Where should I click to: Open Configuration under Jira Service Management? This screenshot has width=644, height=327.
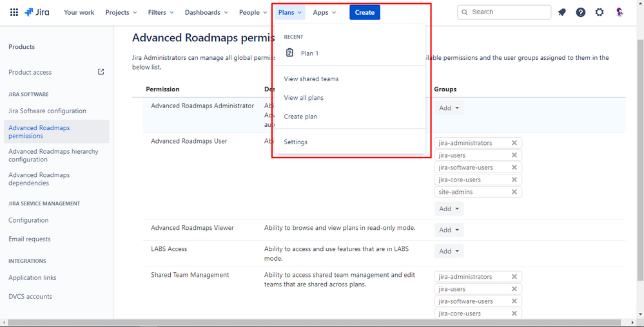28,220
